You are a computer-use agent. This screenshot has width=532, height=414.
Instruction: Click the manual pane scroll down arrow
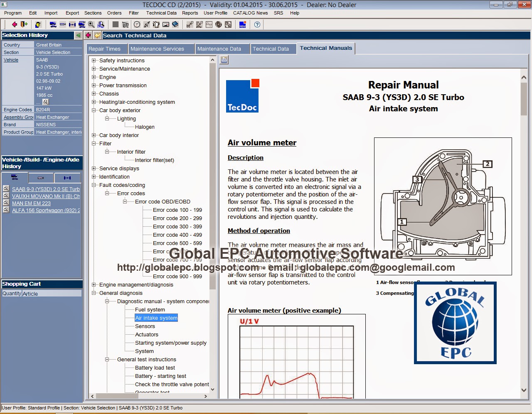click(x=524, y=390)
